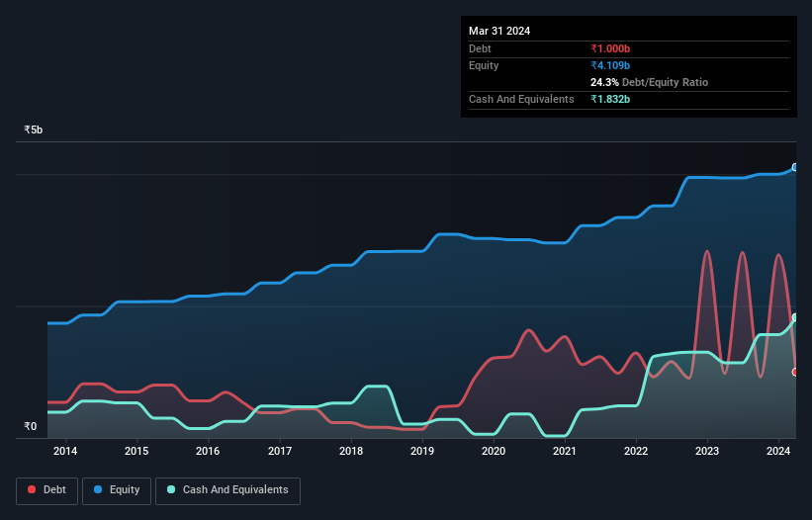Click the 2014 x-axis label
This screenshot has width=812, height=520.
tap(65, 451)
